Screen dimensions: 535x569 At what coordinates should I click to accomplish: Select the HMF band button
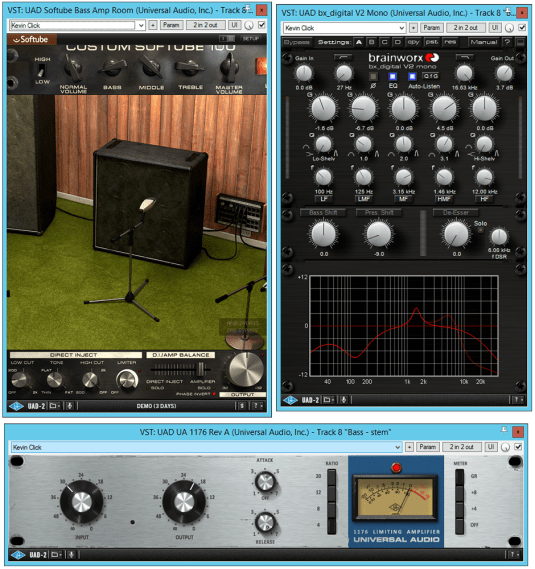pyautogui.click(x=444, y=198)
